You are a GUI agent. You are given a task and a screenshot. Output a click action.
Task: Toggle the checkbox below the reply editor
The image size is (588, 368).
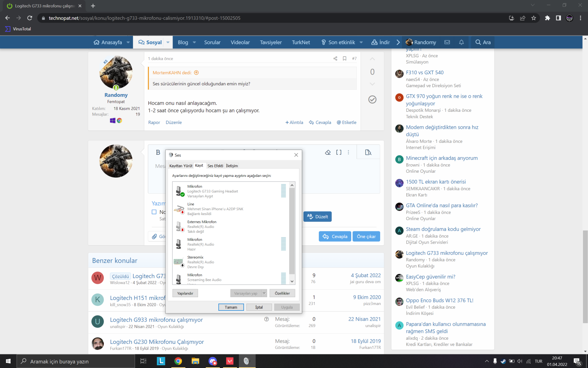pos(154,212)
